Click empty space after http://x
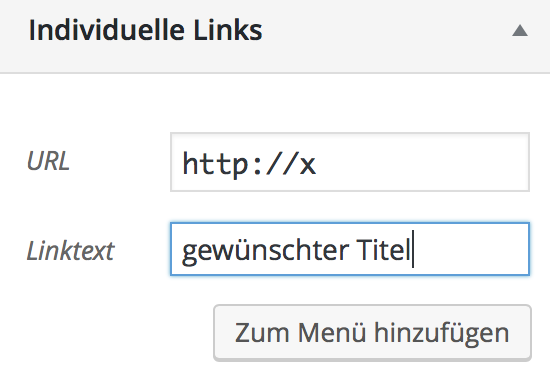 click(x=421, y=162)
